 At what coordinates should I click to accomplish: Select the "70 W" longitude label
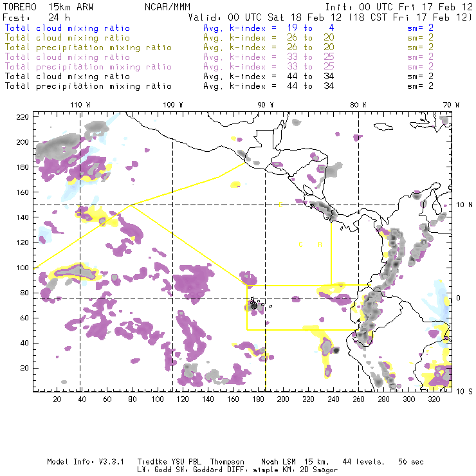pyautogui.click(x=451, y=105)
